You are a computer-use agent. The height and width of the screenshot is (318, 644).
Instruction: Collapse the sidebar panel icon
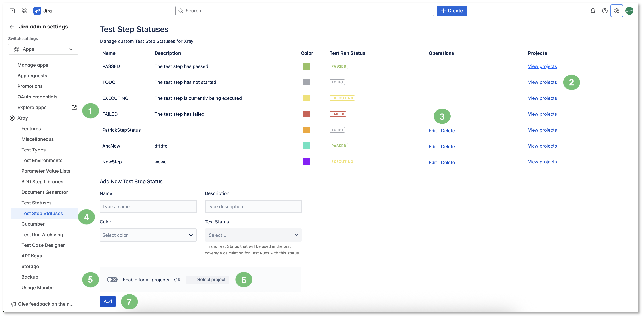point(12,11)
